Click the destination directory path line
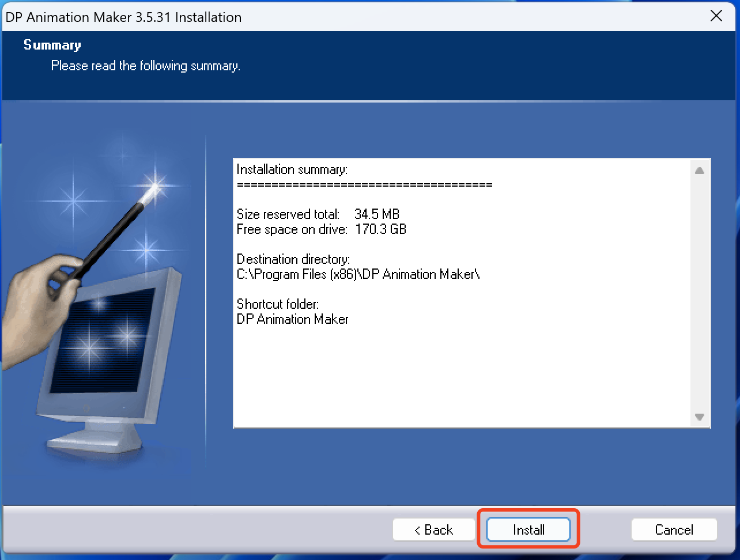 point(358,274)
